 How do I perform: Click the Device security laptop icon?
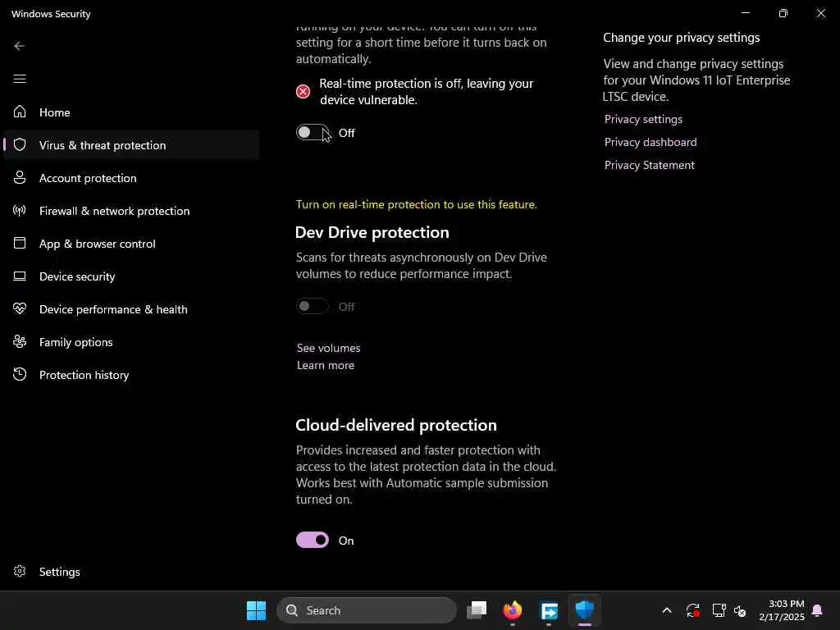(20, 276)
